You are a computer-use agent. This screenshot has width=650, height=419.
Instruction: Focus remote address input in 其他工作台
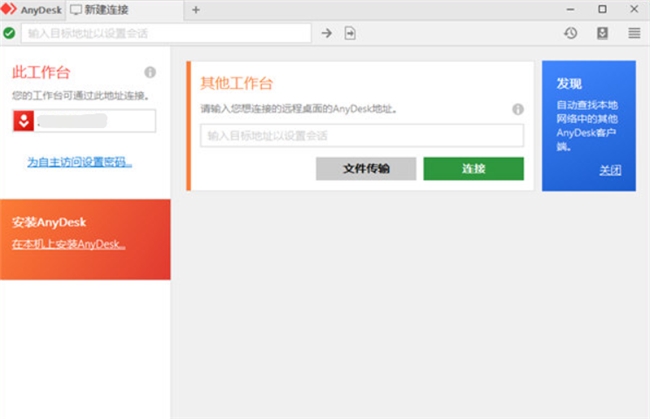362,136
